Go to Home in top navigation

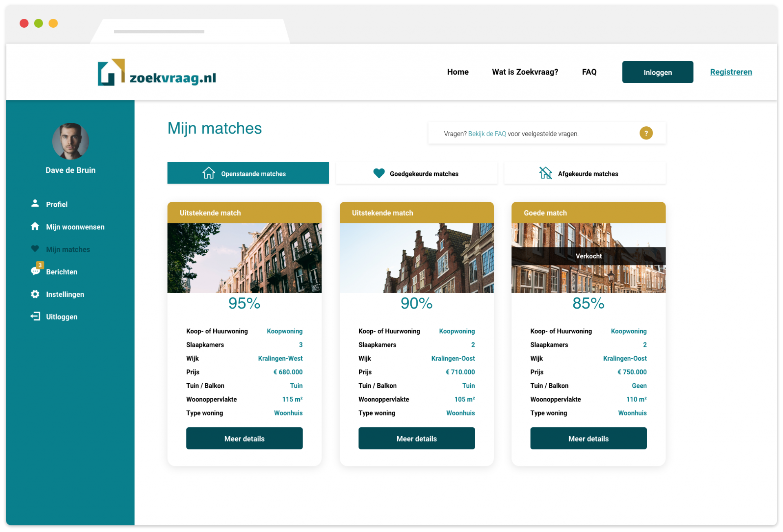(x=458, y=72)
